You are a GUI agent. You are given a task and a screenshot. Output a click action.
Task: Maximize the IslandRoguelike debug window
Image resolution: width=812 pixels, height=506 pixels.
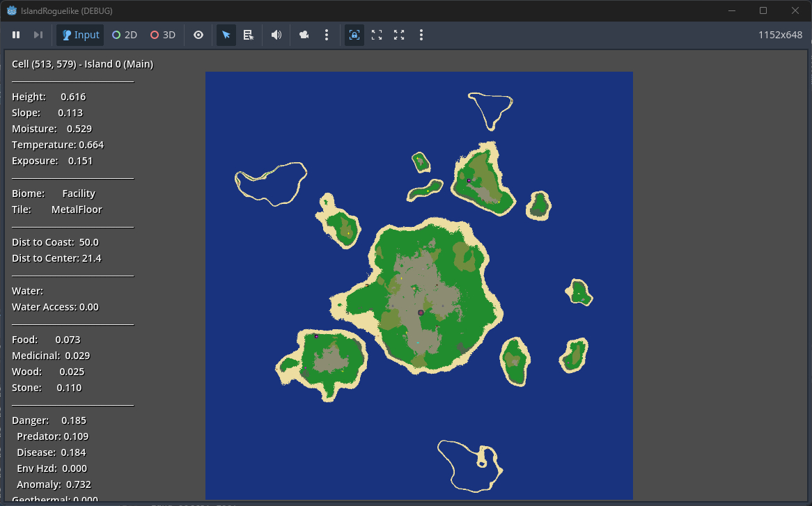763,10
